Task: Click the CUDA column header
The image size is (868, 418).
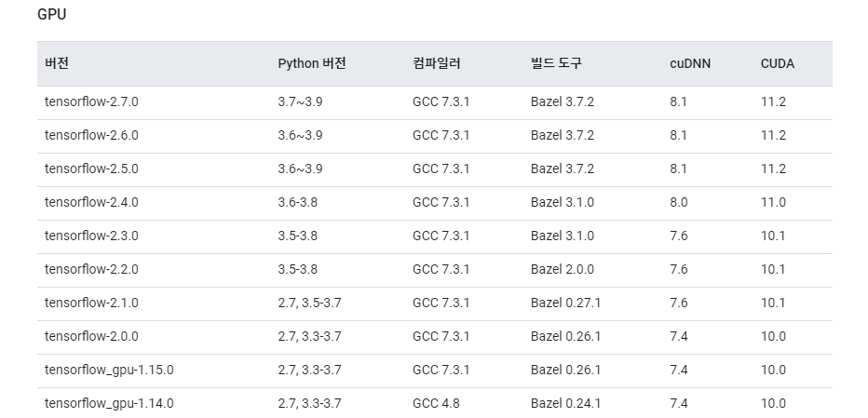Action: 778,63
